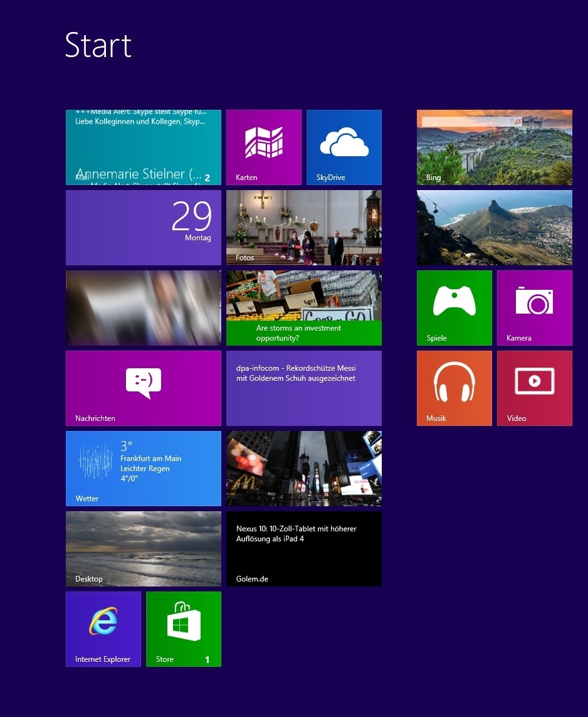The image size is (588, 717).
Task: Open the blurred people tile
Action: [144, 308]
